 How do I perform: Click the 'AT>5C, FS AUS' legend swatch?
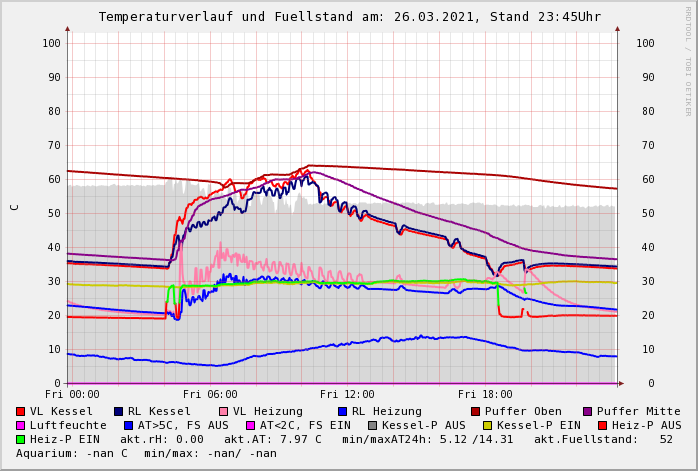(x=129, y=425)
